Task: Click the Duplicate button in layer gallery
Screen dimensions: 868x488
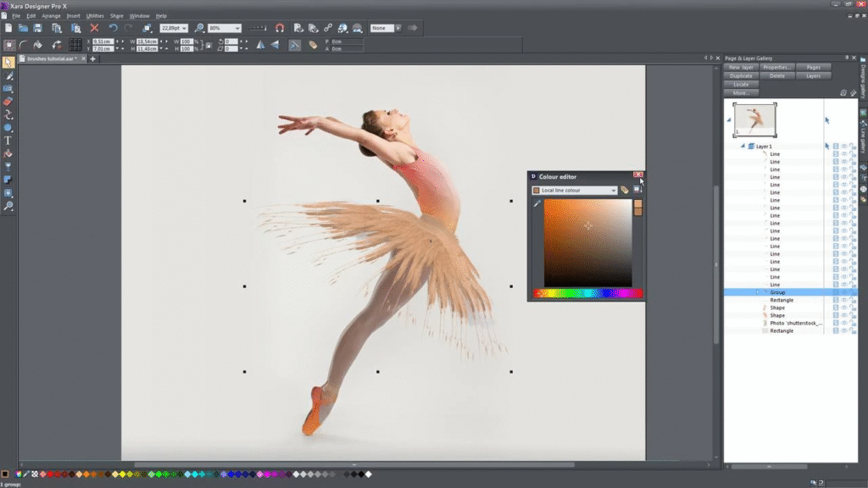Action: click(x=741, y=75)
